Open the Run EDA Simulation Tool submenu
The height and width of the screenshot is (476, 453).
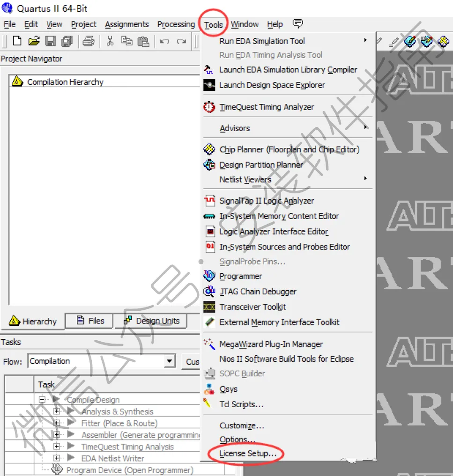click(287, 41)
